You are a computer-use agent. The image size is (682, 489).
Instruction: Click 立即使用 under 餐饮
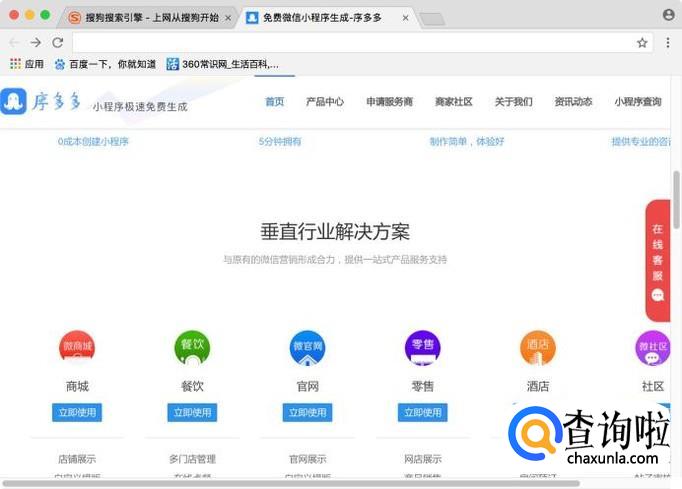pyautogui.click(x=192, y=412)
